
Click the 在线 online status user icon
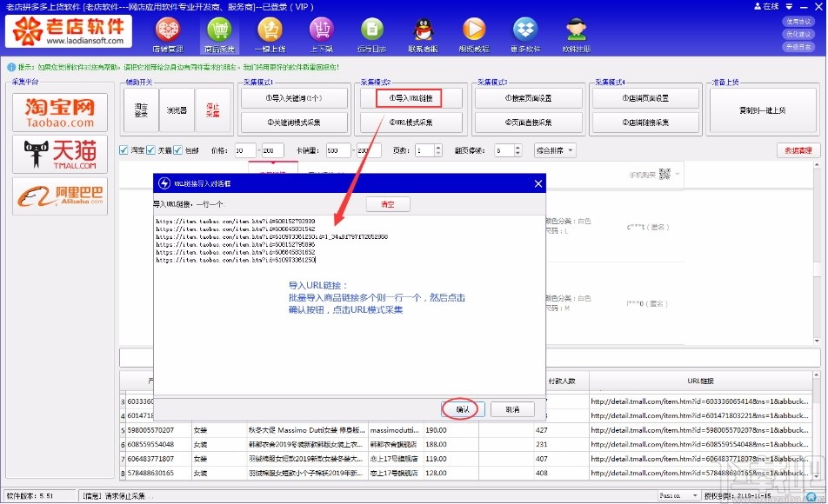pyautogui.click(x=758, y=6)
